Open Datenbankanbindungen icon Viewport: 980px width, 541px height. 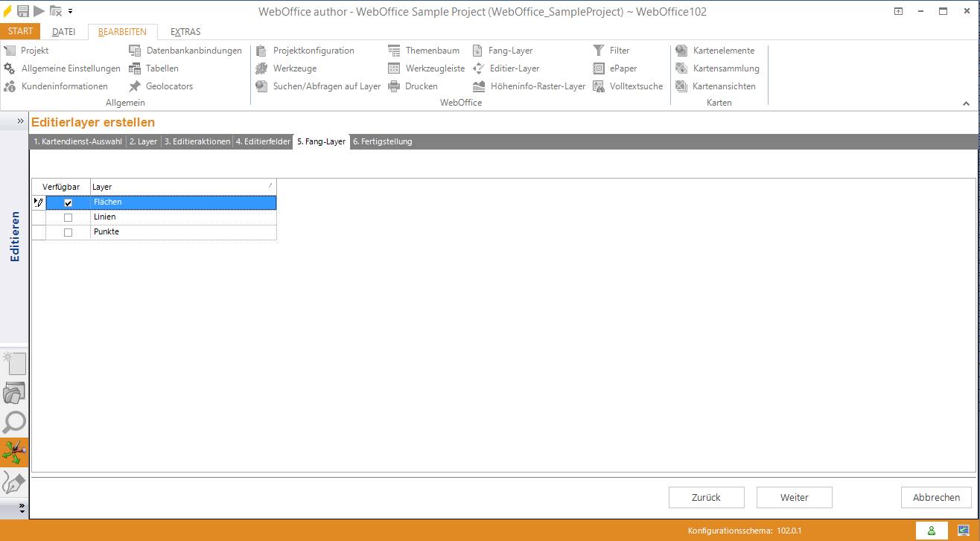(x=135, y=51)
